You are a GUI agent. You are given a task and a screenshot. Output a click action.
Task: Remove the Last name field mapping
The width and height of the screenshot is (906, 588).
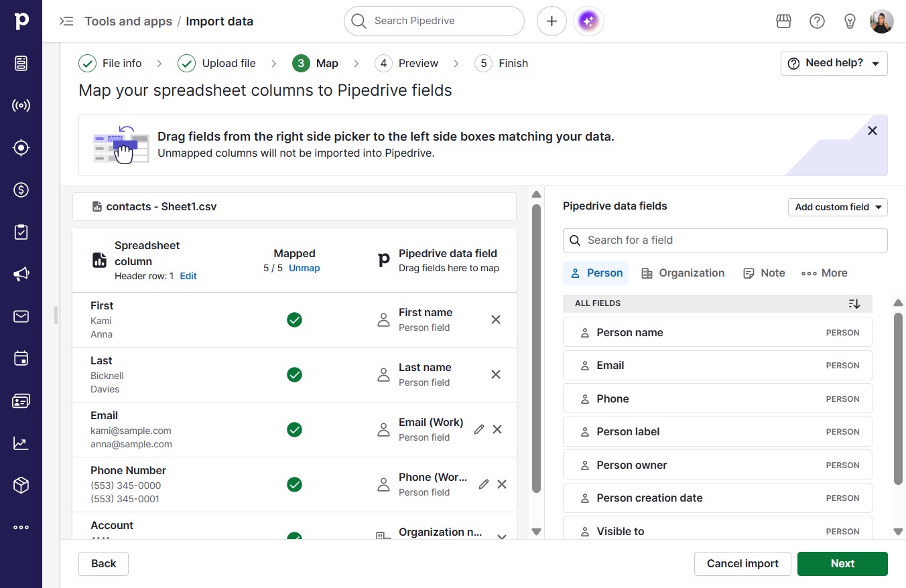496,374
